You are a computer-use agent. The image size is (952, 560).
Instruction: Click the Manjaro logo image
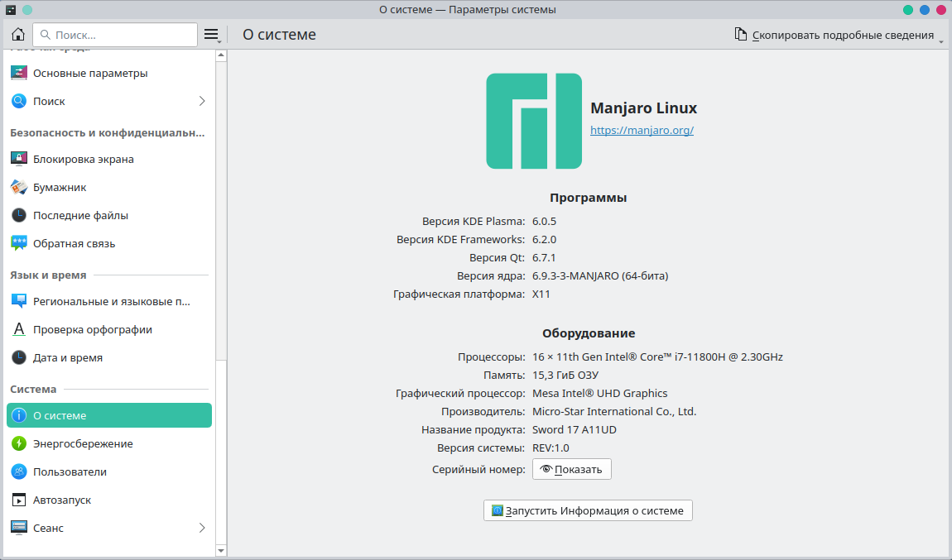(x=534, y=121)
